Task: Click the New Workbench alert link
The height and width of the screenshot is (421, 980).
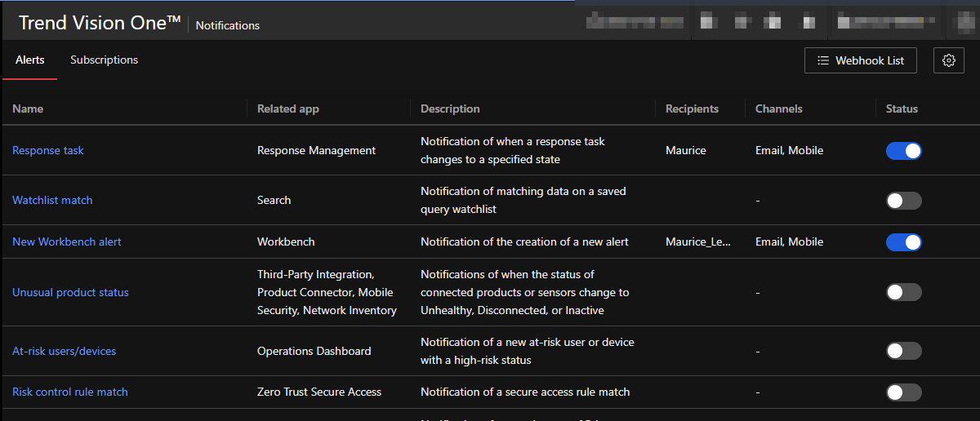Action: 67,242
